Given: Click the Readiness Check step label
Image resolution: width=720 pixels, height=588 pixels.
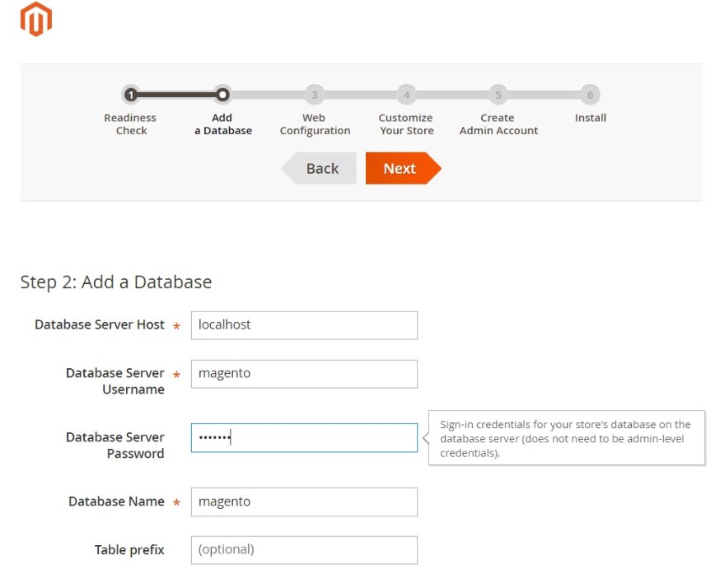Looking at the screenshot, I should (130, 124).
